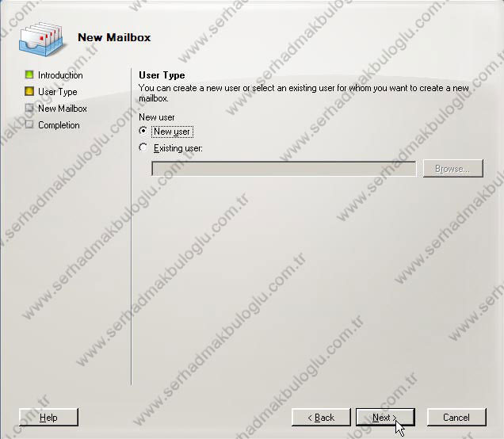
Task: Click the green Introduction step indicator
Action: [29, 74]
